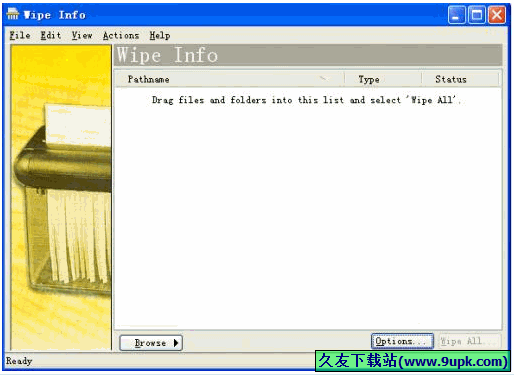Image resolution: width=514 pixels, height=375 pixels.
Task: Click the sort arrow in Pathname header
Action: click(x=323, y=79)
